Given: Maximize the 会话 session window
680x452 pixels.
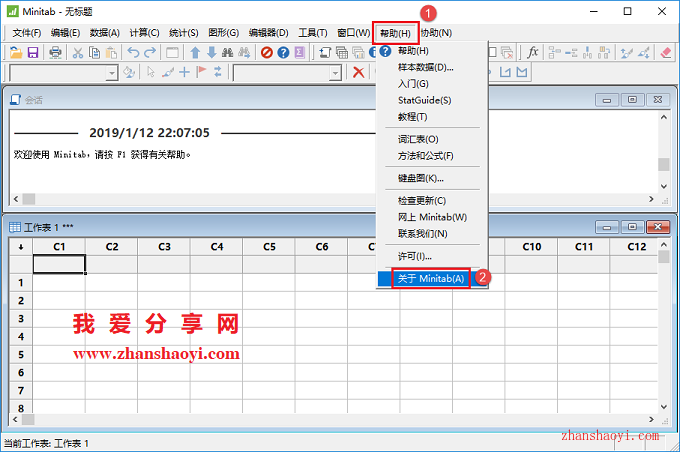Looking at the screenshot, I should point(632,100).
